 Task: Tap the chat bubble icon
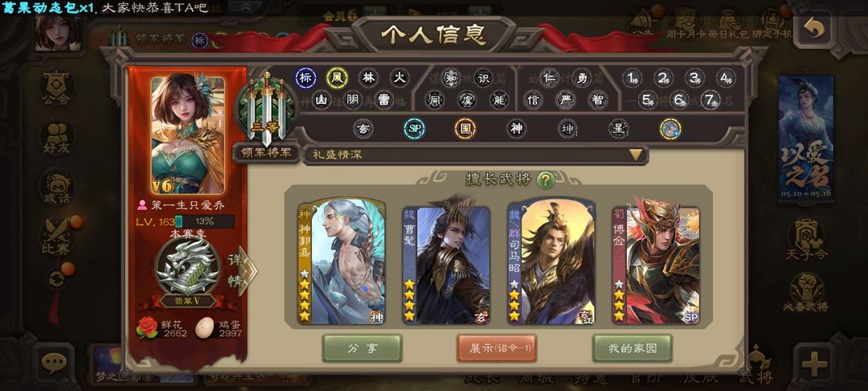tap(54, 364)
